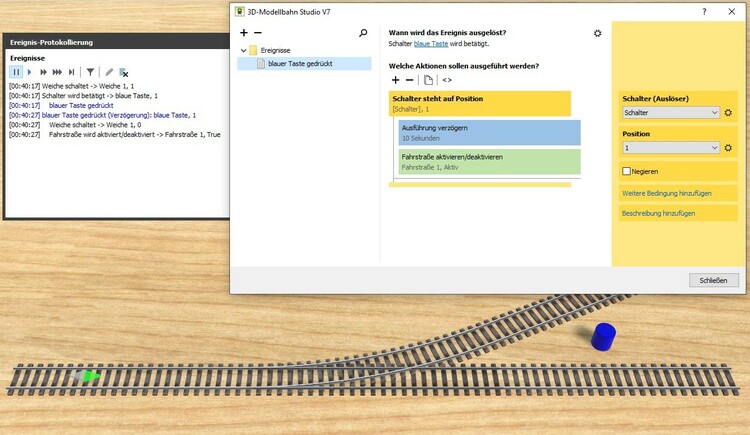Image resolution: width=750 pixels, height=435 pixels.
Task: Click 'Beschreibung hinzufügen'
Action: 658,213
